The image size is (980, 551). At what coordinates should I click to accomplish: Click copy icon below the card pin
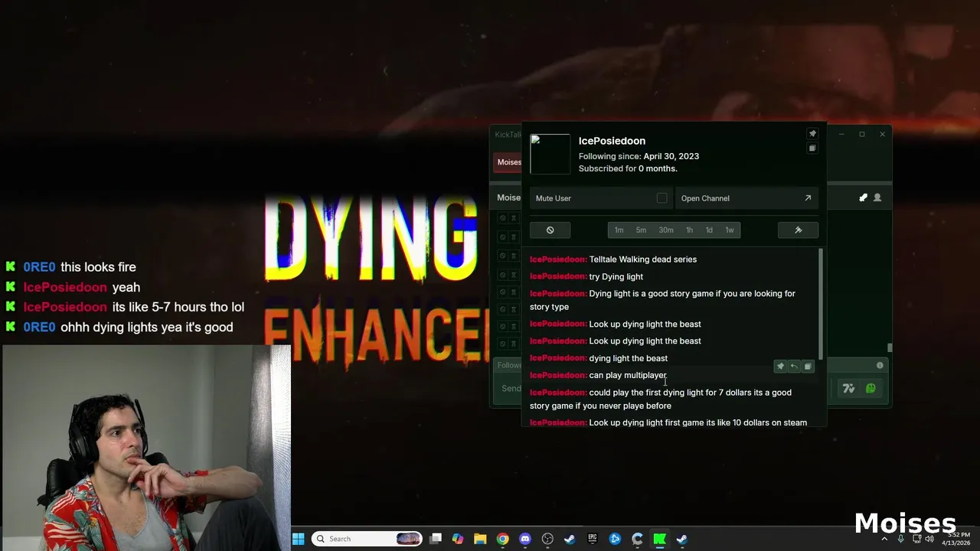pyautogui.click(x=812, y=148)
